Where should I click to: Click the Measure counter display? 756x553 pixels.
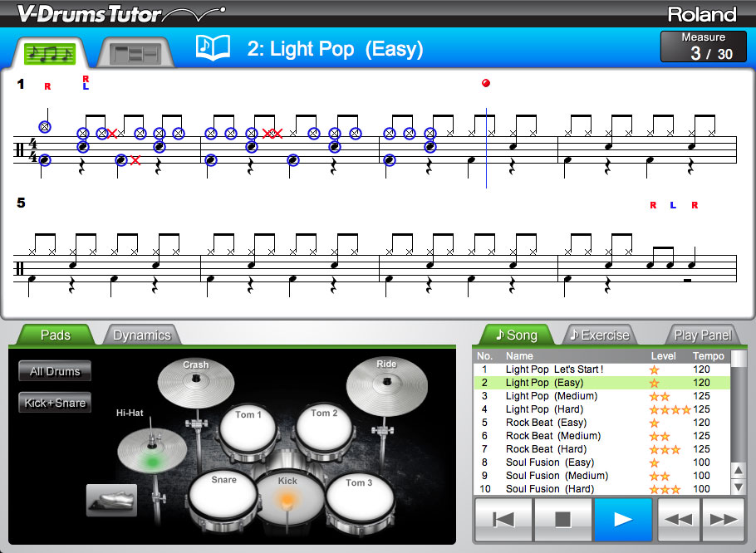(703, 47)
